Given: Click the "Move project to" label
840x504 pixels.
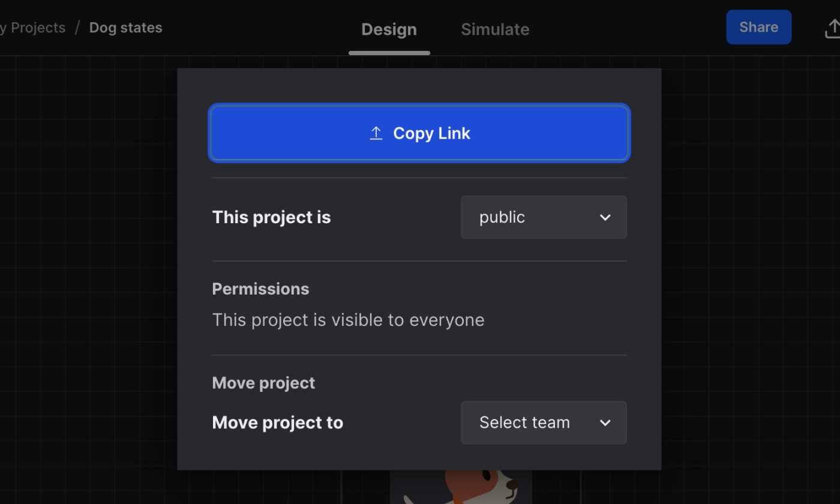Looking at the screenshot, I should tap(277, 423).
